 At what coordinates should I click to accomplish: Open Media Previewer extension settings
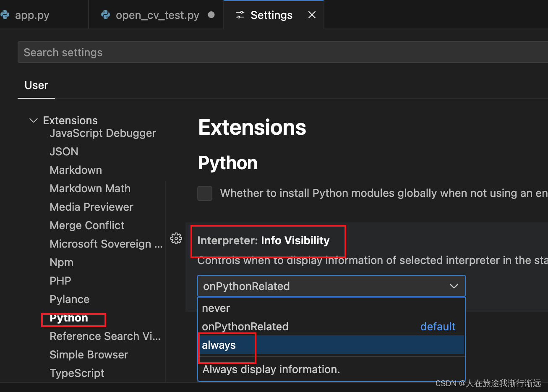pos(91,207)
